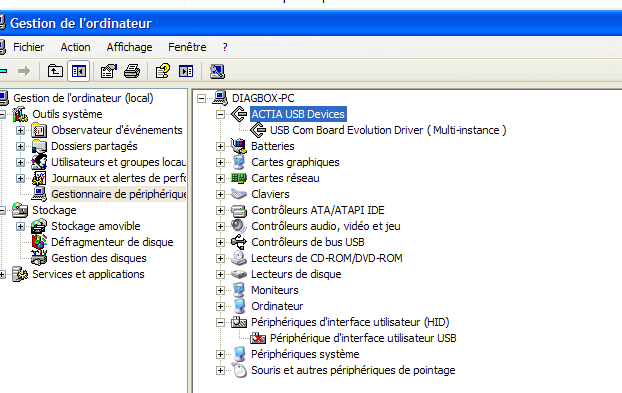Click the Cartes graphiques monitor icon

[x=239, y=162]
